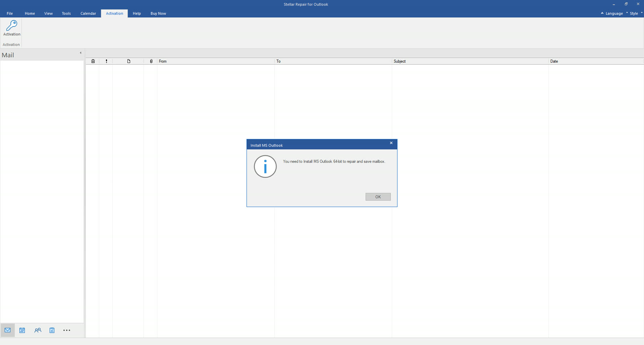The height and width of the screenshot is (345, 644).
Task: Sort by the attachment paperclip column icon
Action: pyautogui.click(x=151, y=61)
